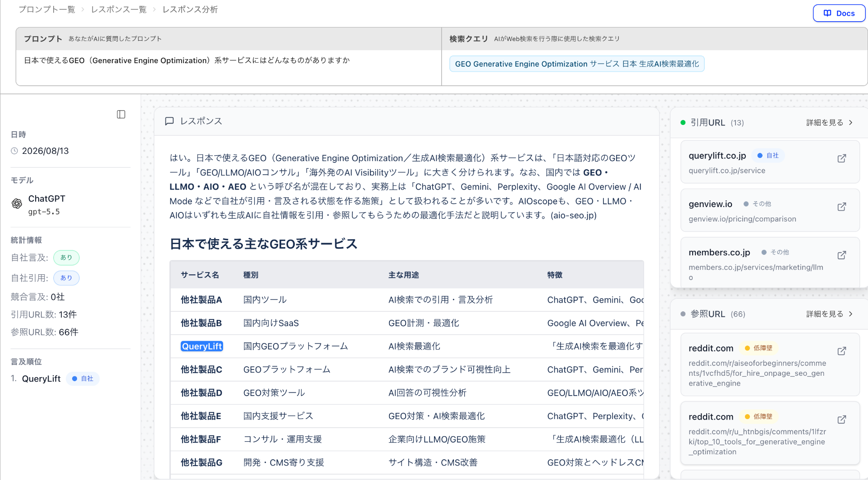868x480 pixels.
Task: Click the その他 badge on genview.io card
Action: coord(757,204)
